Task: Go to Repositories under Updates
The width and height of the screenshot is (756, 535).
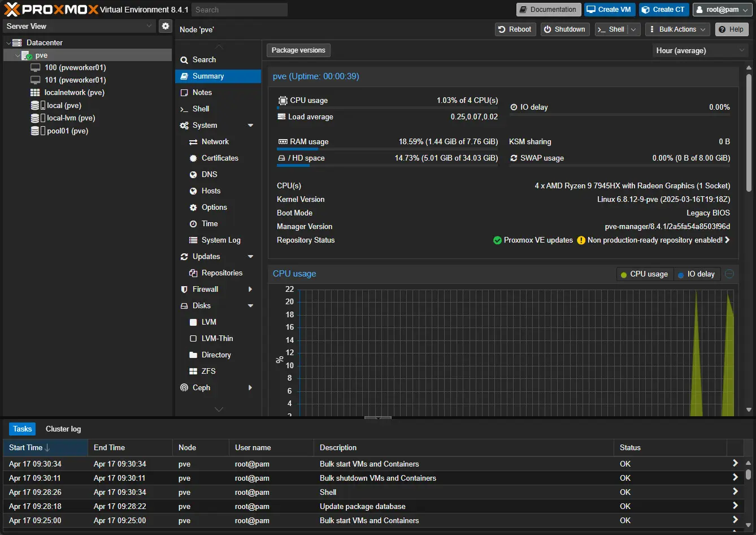Action: click(x=221, y=273)
